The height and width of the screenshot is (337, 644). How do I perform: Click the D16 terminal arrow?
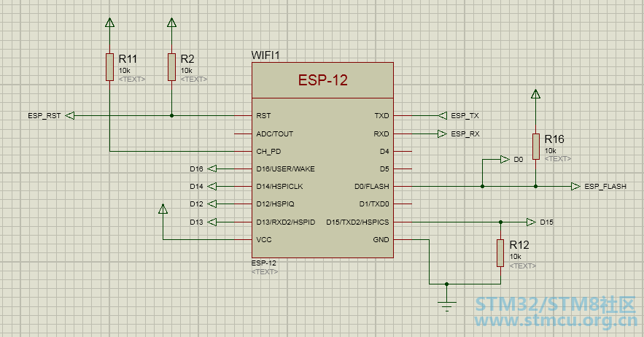click(x=212, y=169)
